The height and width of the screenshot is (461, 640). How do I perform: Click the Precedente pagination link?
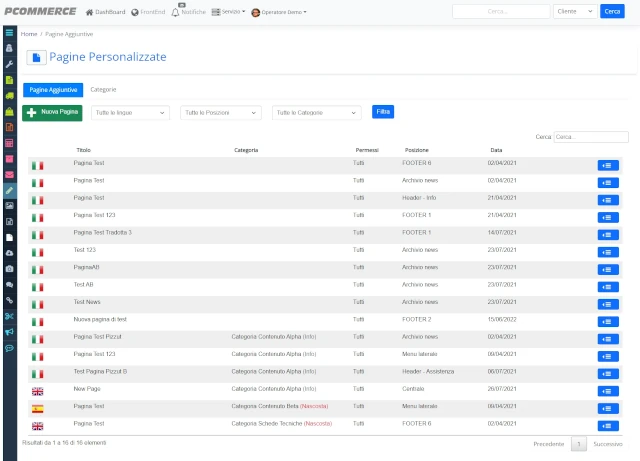tap(549, 444)
